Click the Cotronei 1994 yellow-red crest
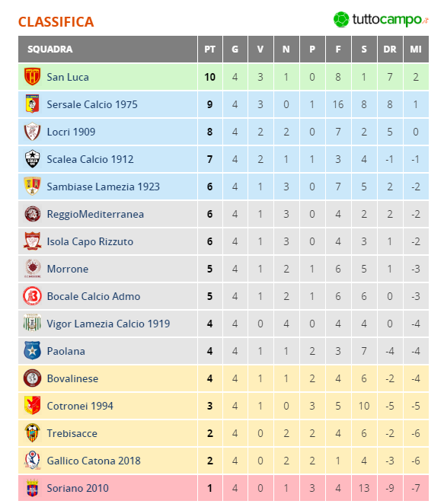The width and height of the screenshot is (444, 504). pyautogui.click(x=33, y=406)
